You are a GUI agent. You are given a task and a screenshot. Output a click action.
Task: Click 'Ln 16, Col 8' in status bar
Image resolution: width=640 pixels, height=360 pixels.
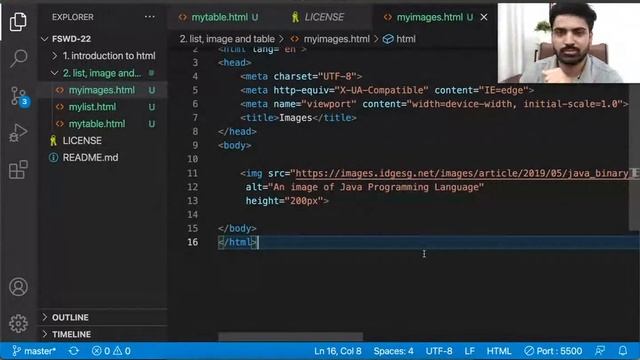pos(338,351)
